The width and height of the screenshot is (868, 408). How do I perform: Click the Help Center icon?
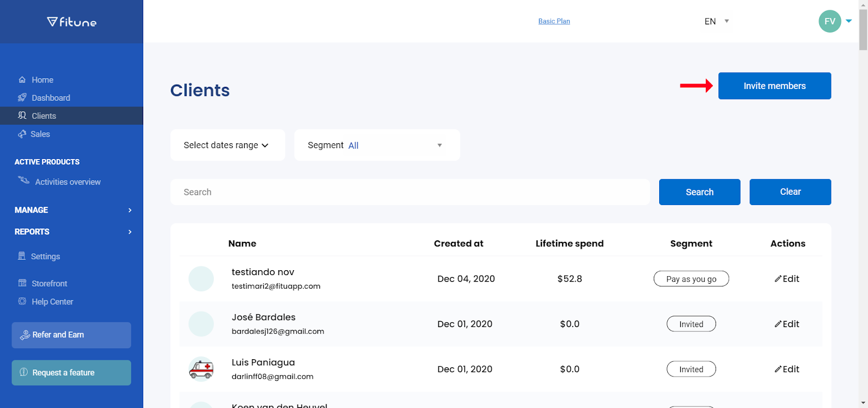coord(22,301)
